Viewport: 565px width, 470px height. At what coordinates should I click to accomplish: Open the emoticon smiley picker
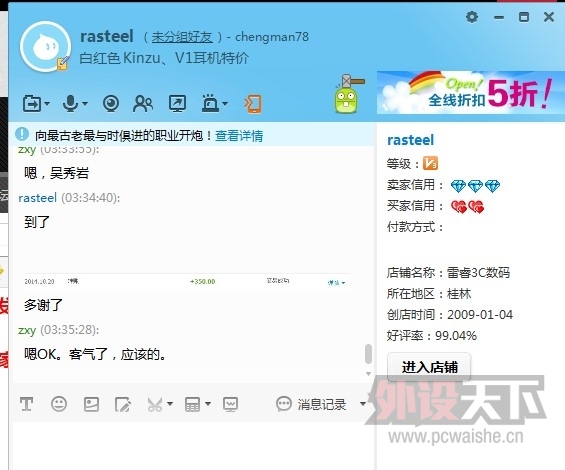[59, 404]
